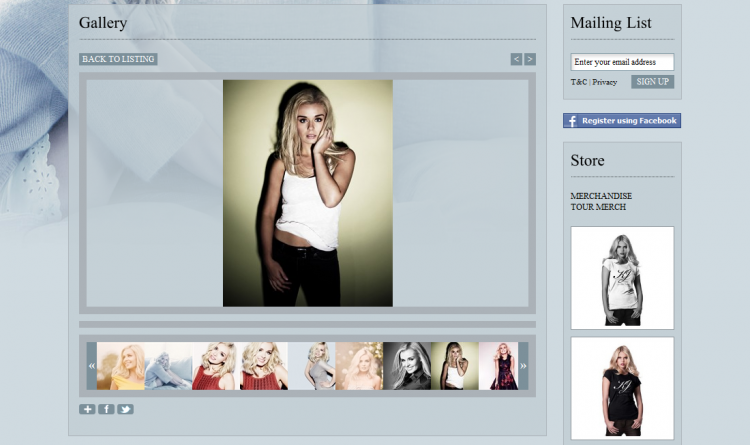Select first red knit top thumbnail
The height and width of the screenshot is (445, 750).
[216, 366]
